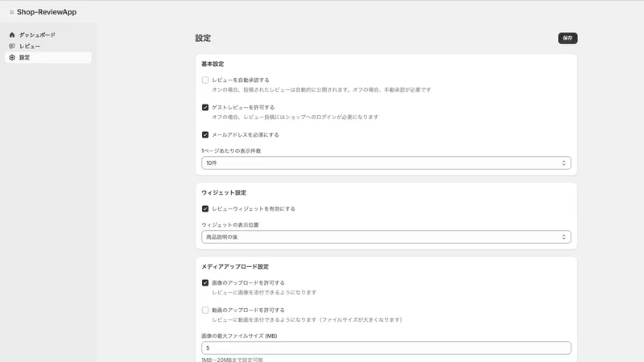Image resolution: width=644 pixels, height=362 pixels.
Task: Click the dashboard home icon
Action: 12,35
